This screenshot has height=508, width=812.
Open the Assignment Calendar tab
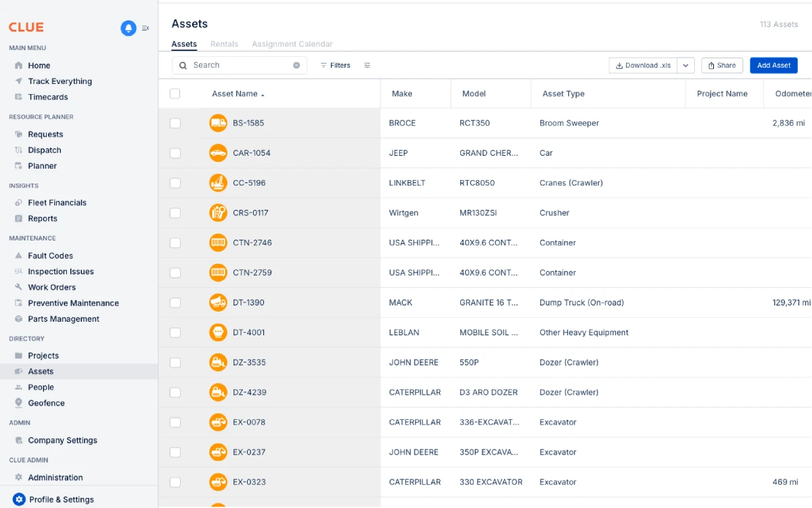[292, 43]
